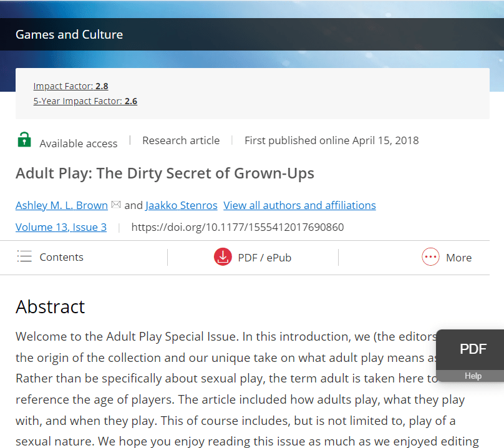504x448 pixels.
Task: Open the Games and Culture journal page
Action: click(x=69, y=34)
